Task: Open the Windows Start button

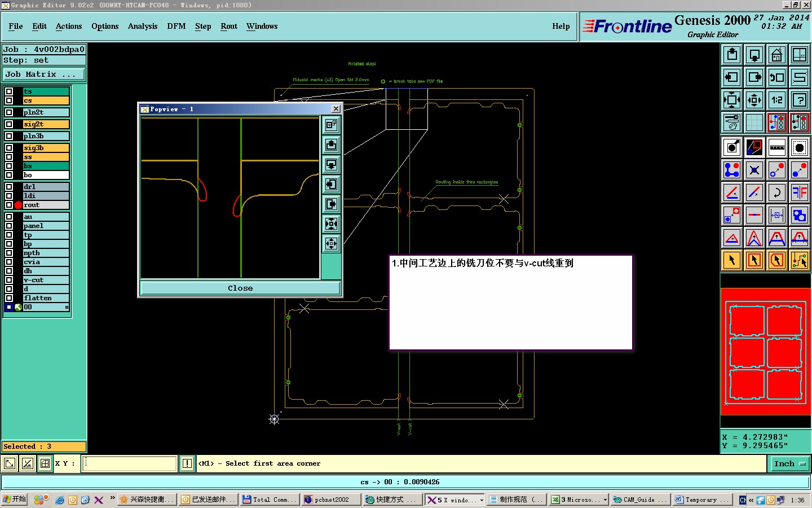Action: [x=14, y=500]
